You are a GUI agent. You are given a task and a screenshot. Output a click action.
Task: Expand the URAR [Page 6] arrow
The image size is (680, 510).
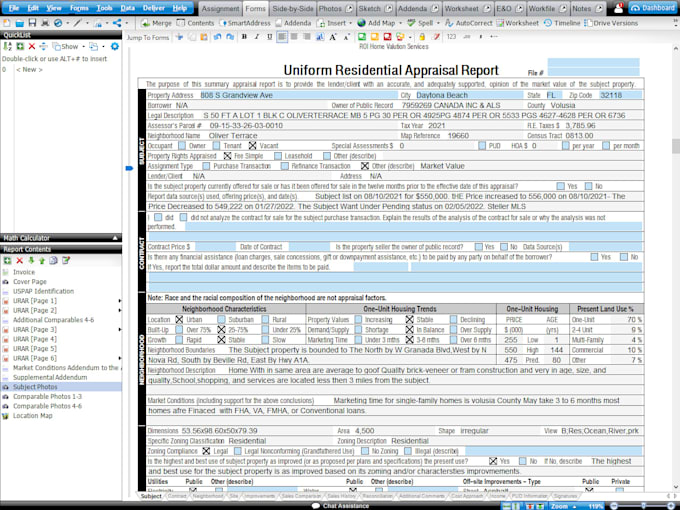coord(120,358)
